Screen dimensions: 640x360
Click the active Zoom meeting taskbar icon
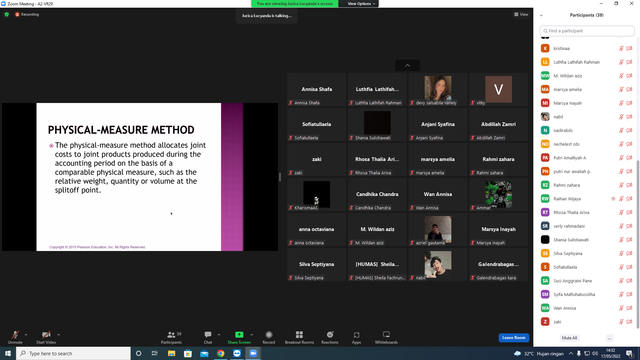[x=253, y=353]
